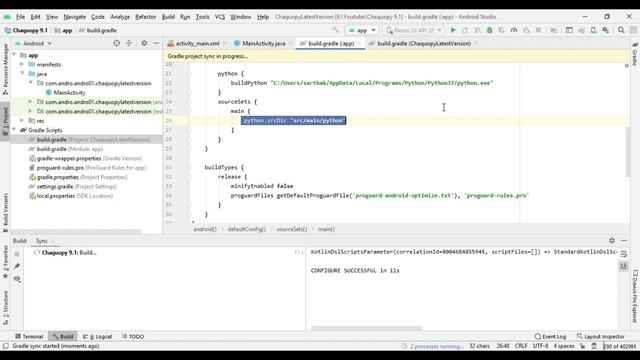Image resolution: width=640 pixels, height=360 pixels.
Task: Open the Refactor menu
Action: (x=146, y=17)
